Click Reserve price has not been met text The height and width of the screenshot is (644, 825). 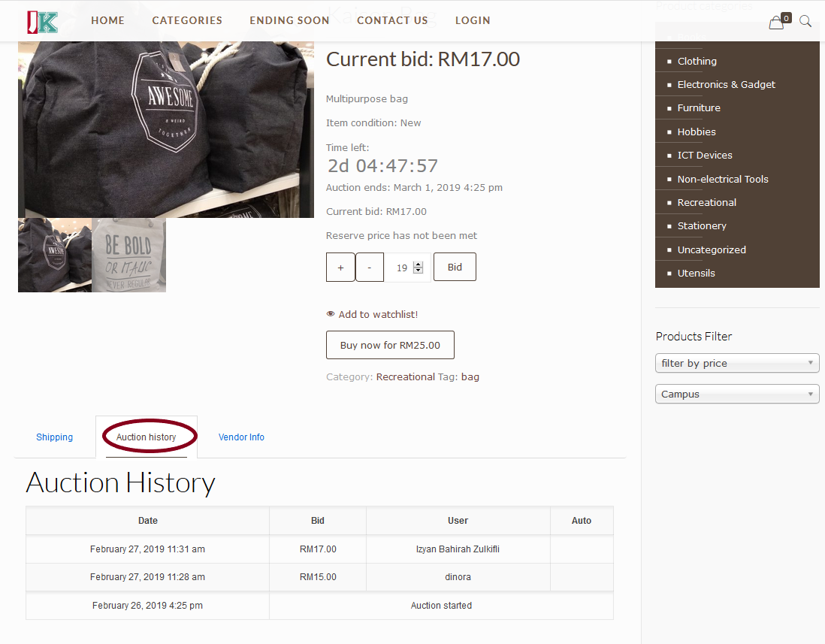(401, 236)
